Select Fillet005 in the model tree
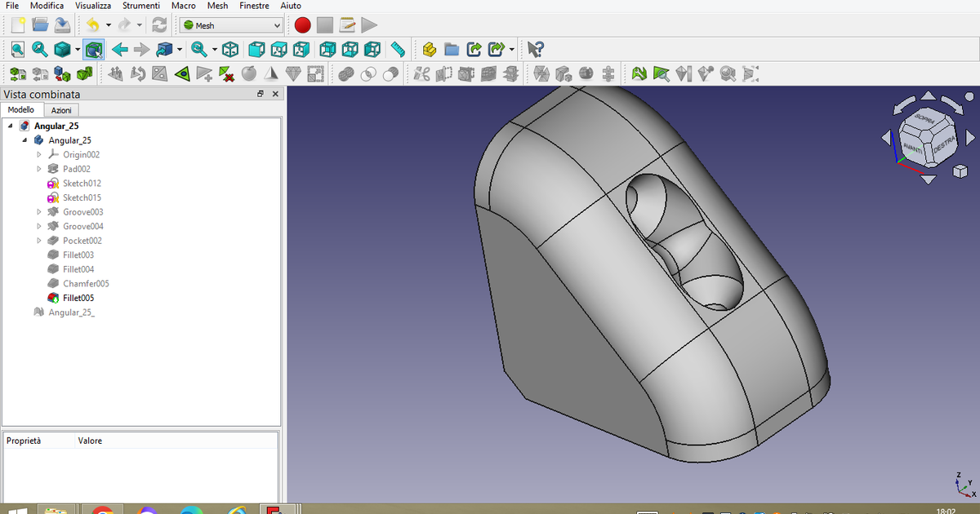Image resolution: width=980 pixels, height=514 pixels. tap(78, 297)
